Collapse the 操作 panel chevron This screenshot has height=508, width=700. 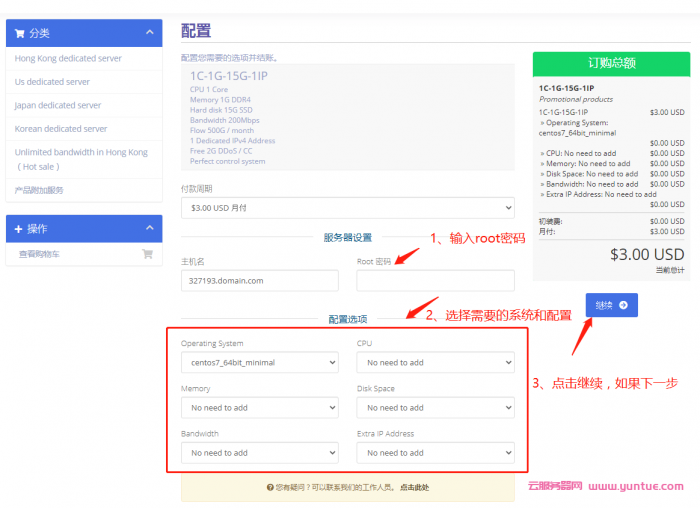click(149, 229)
